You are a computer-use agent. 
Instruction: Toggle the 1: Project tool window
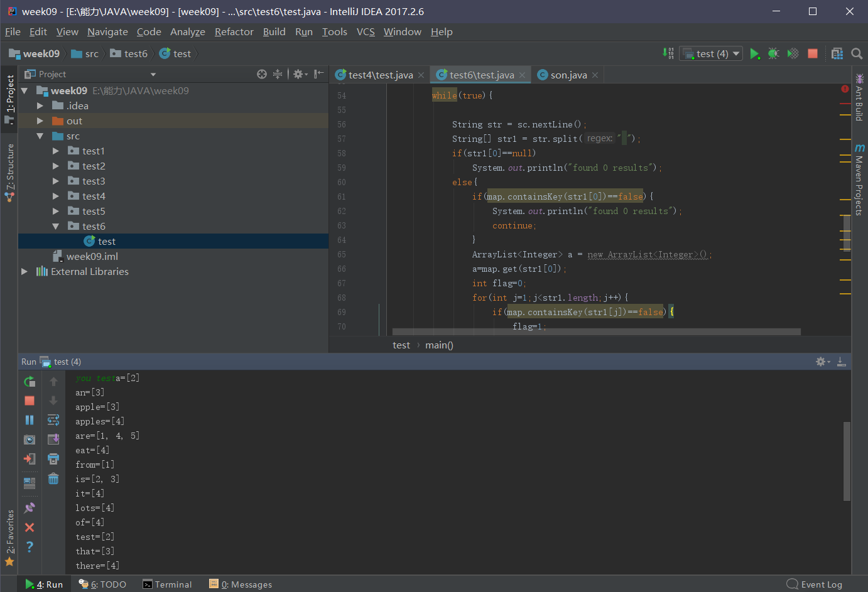[x=9, y=99]
